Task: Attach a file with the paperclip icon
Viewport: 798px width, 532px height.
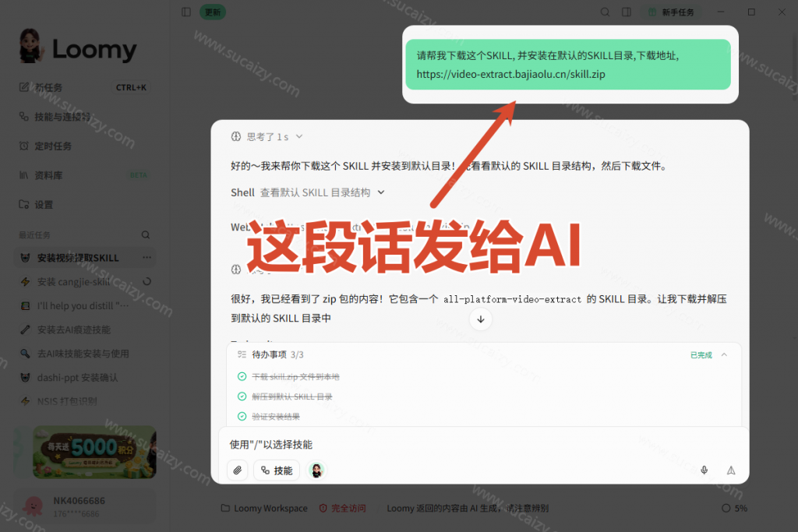Action: tap(238, 470)
